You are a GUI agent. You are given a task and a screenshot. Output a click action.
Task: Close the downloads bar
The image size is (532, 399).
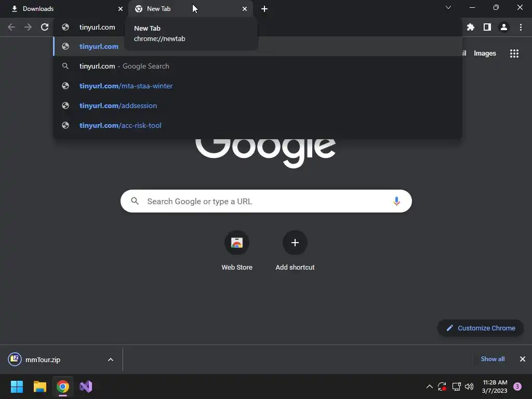tap(523, 359)
